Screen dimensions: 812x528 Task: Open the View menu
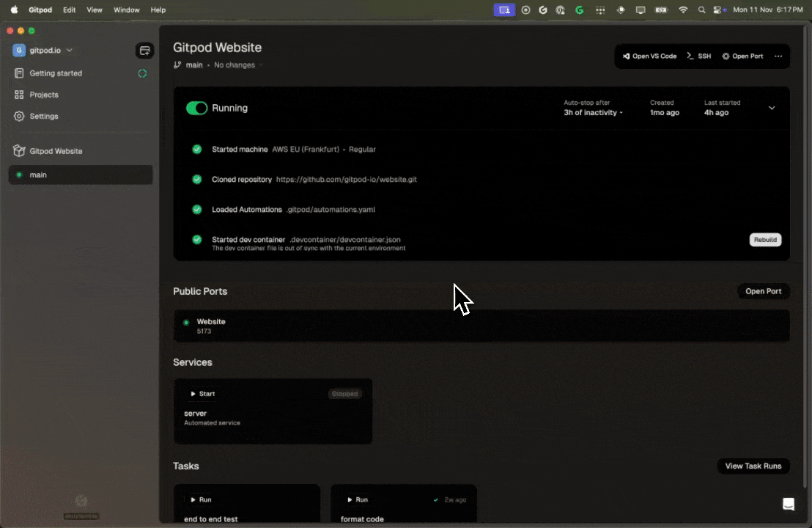pyautogui.click(x=95, y=10)
